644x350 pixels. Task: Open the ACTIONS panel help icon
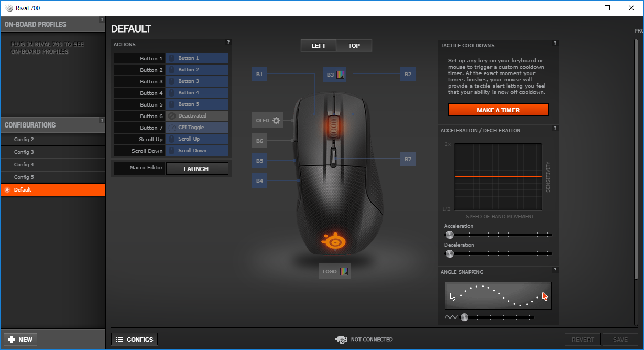click(228, 42)
